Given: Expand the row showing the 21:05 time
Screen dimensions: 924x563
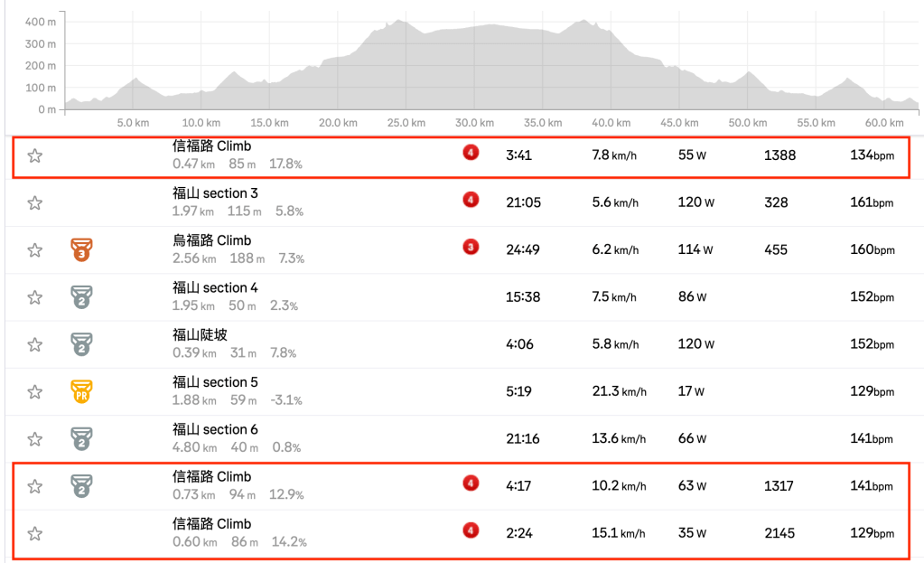Looking at the screenshot, I should point(523,202).
